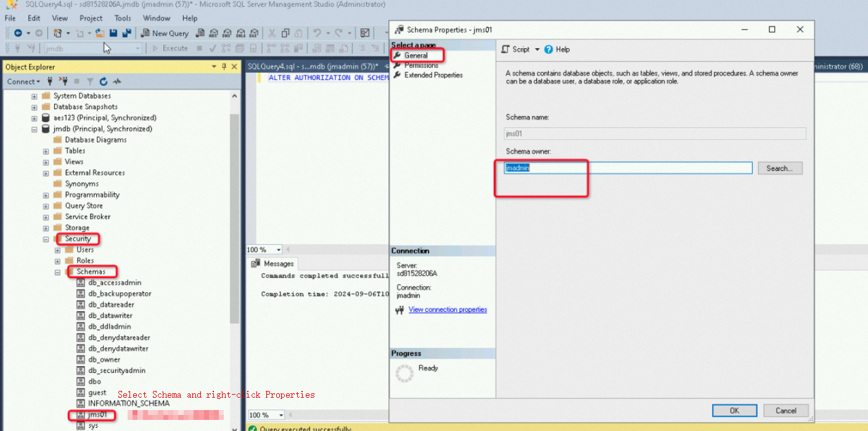Click the DMX query icon
This screenshot has height=431, width=868.
tap(227, 33)
